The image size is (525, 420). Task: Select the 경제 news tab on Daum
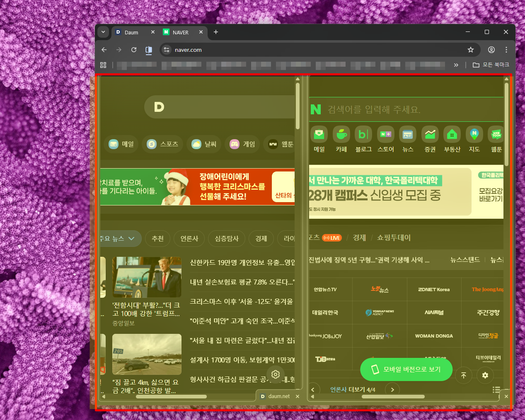[261, 239]
